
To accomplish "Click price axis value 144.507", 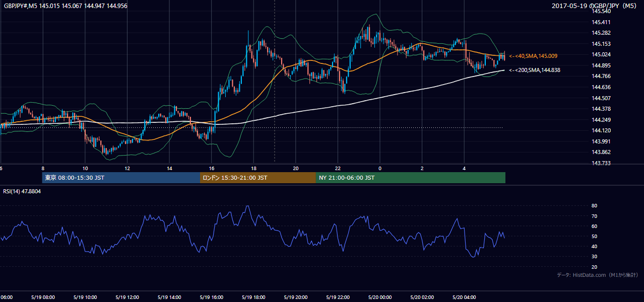I will [x=602, y=98].
